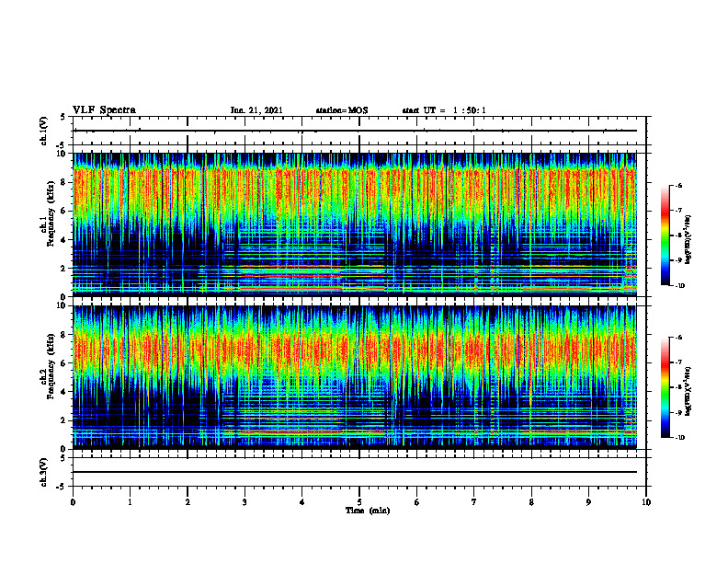This screenshot has height=563, width=728.
Task: Click the "-10" tick on ch.1 colorbar
Action: 679,285
